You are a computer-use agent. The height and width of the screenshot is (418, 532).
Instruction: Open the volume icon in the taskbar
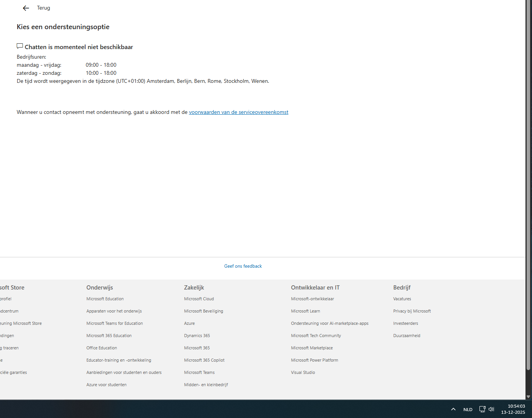point(491,409)
